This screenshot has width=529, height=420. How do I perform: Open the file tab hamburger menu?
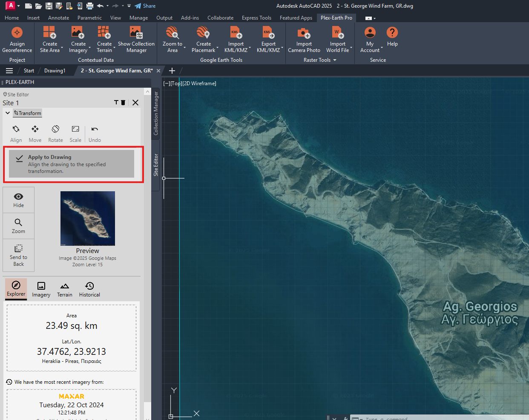coord(9,71)
